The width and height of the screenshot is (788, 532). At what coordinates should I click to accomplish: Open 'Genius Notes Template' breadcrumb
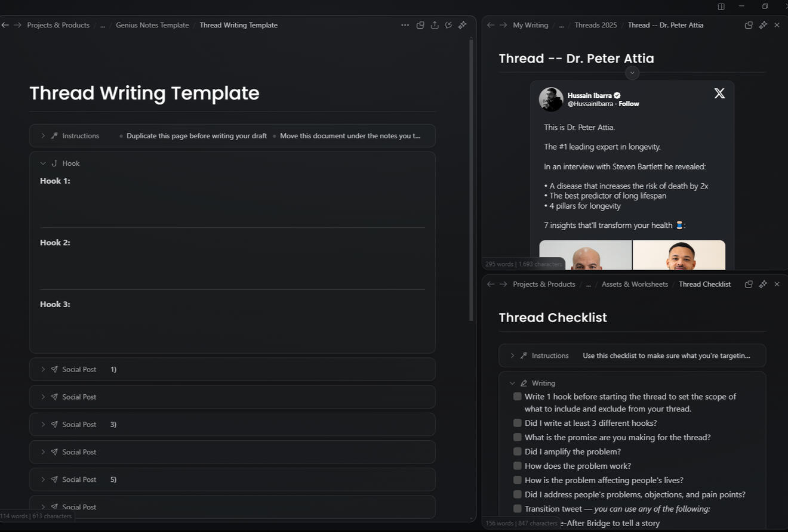(x=152, y=25)
